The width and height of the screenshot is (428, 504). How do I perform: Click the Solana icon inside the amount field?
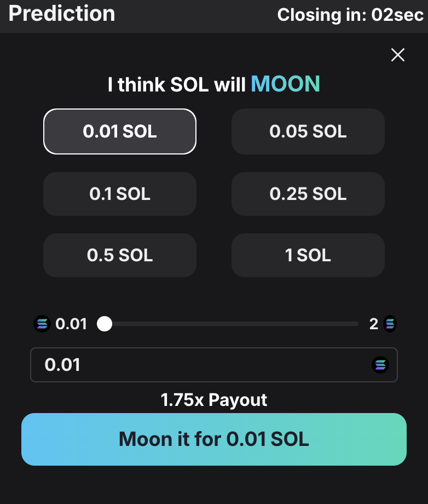tap(380, 364)
